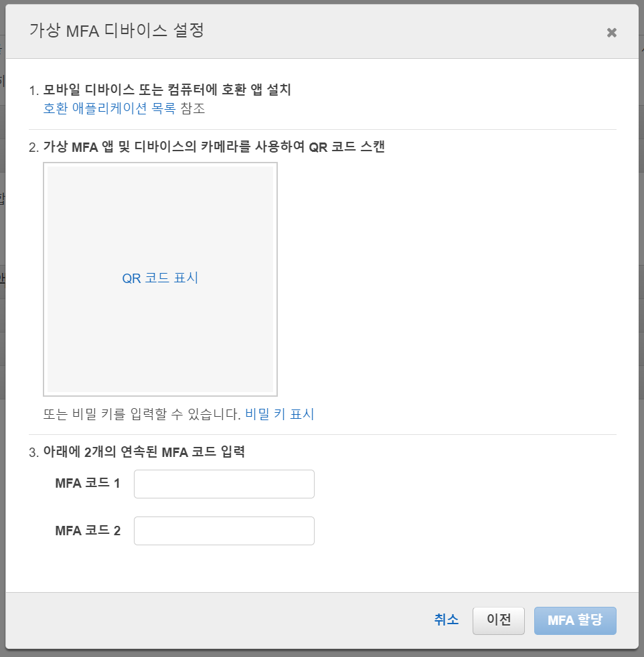Focus the MFA 코드 2 input field
644x657 pixels.
point(224,531)
